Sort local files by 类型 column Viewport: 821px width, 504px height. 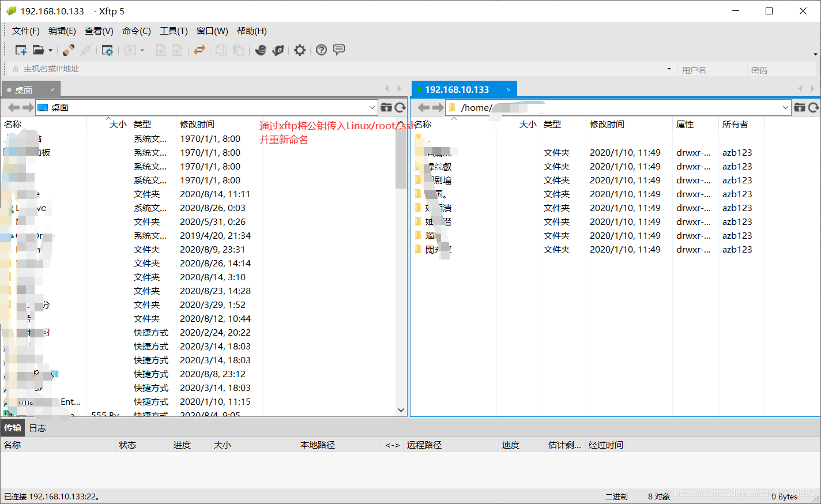(x=153, y=124)
